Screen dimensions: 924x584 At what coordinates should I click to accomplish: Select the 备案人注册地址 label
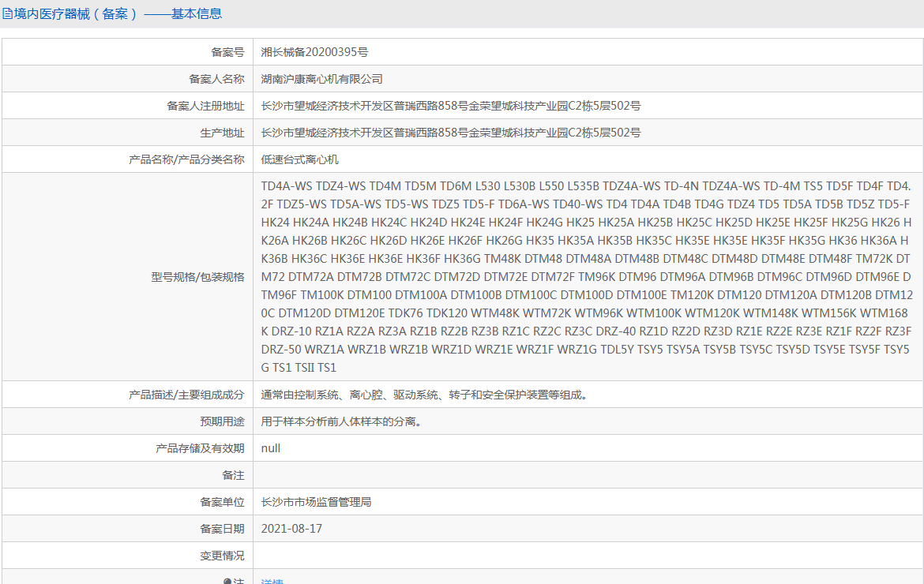point(205,106)
